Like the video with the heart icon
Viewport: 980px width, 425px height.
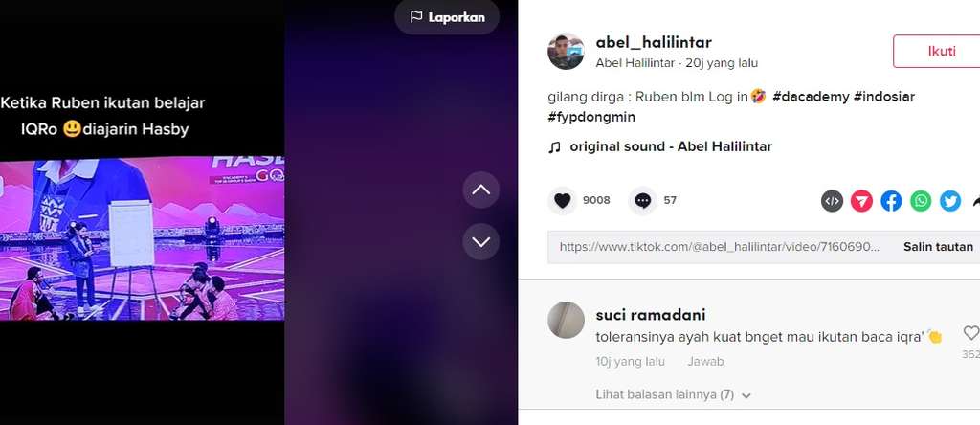(563, 201)
